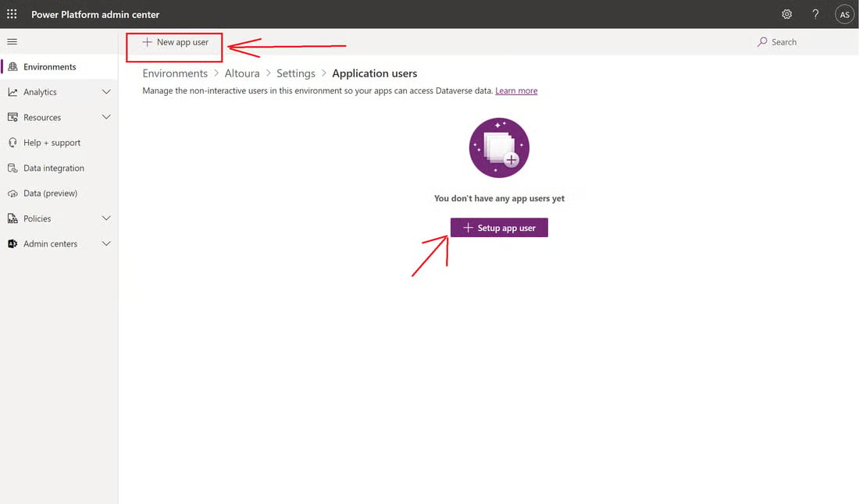The width and height of the screenshot is (859, 504).
Task: Open Help + support page
Action: click(59, 142)
